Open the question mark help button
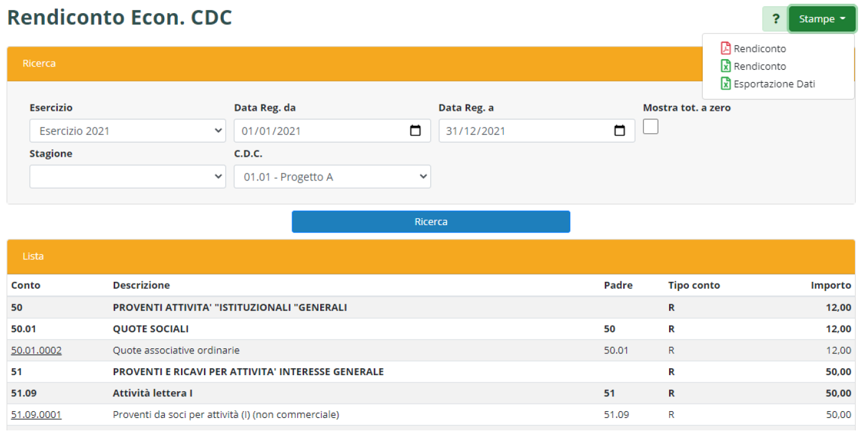This screenshot has width=868, height=441. (775, 19)
